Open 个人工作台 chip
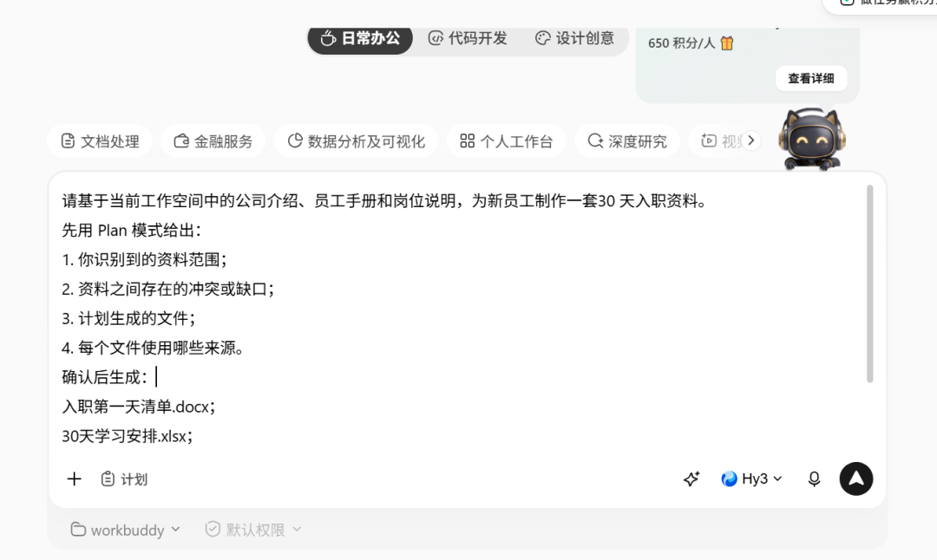 [x=506, y=141]
